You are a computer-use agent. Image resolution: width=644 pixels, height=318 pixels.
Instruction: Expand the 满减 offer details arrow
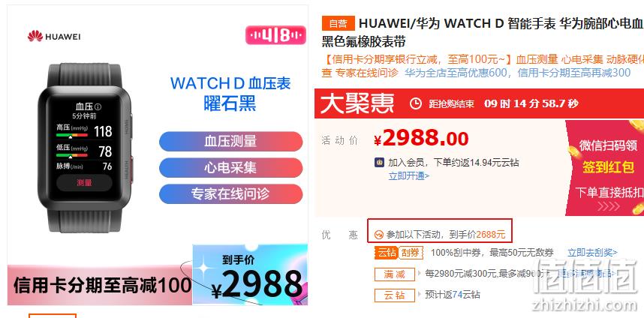click(x=420, y=272)
